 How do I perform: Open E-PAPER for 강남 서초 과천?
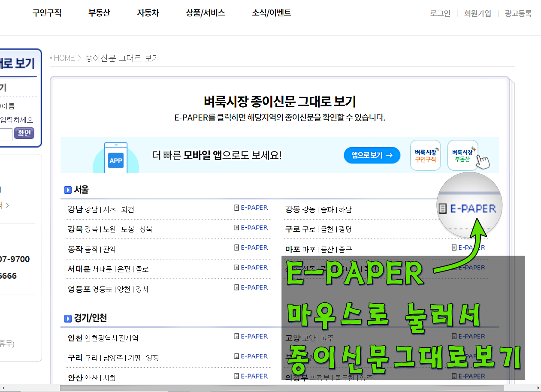(x=251, y=208)
